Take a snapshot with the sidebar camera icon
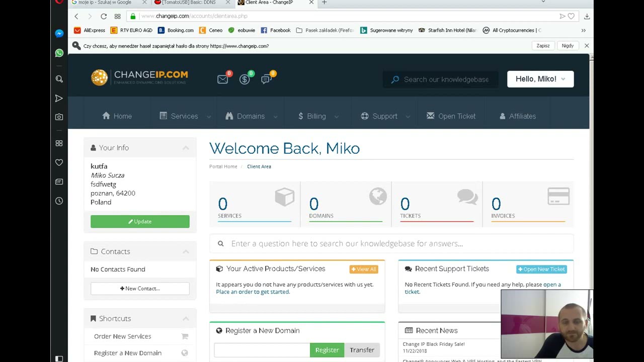The width and height of the screenshot is (644, 362). (59, 117)
